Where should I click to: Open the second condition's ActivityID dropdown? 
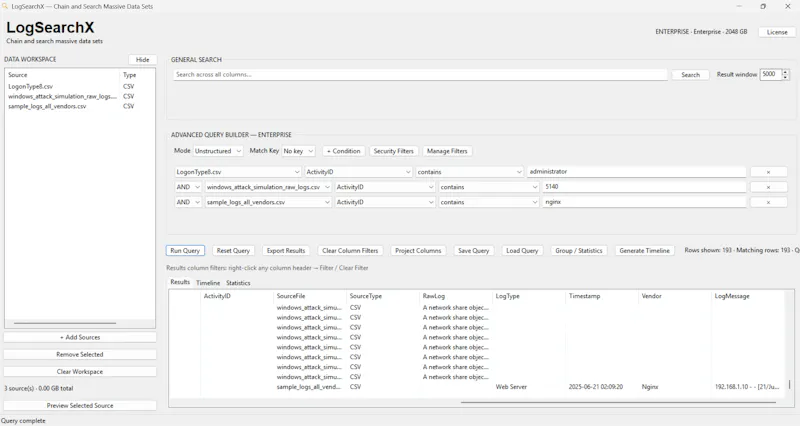(385, 187)
